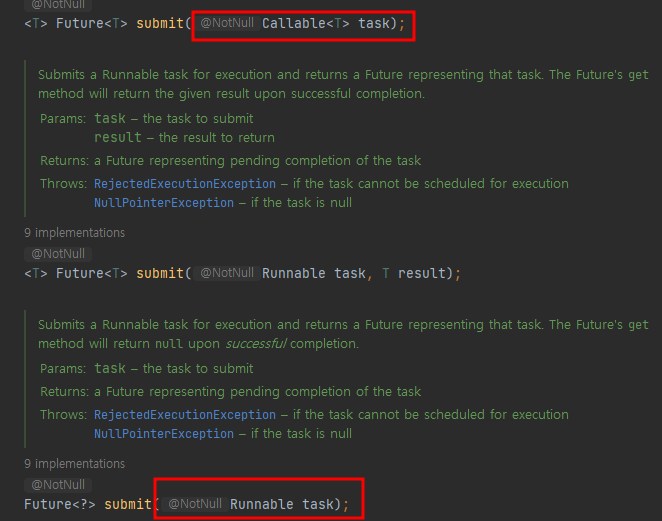
Task: Click the T type before 'result)' in signature
Action: [x=385, y=273]
